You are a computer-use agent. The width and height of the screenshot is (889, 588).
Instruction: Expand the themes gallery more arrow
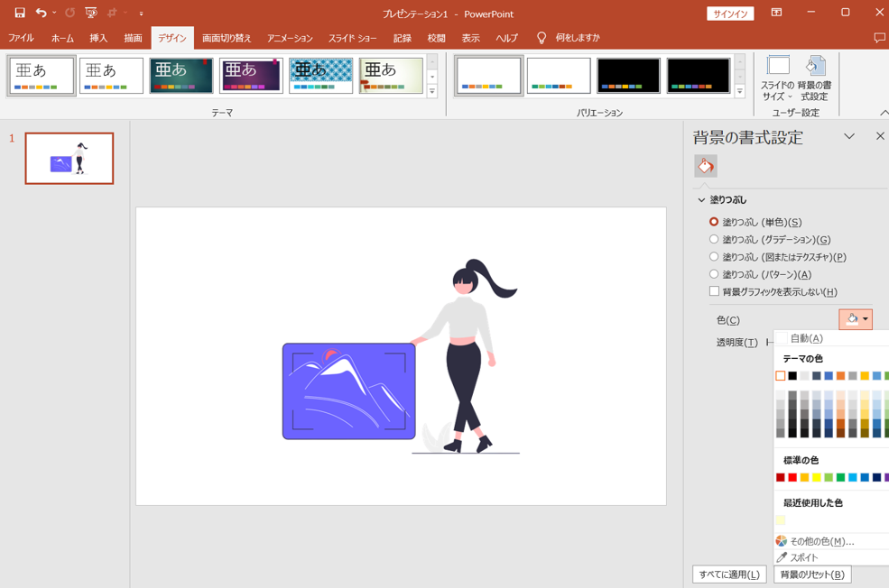tap(432, 92)
